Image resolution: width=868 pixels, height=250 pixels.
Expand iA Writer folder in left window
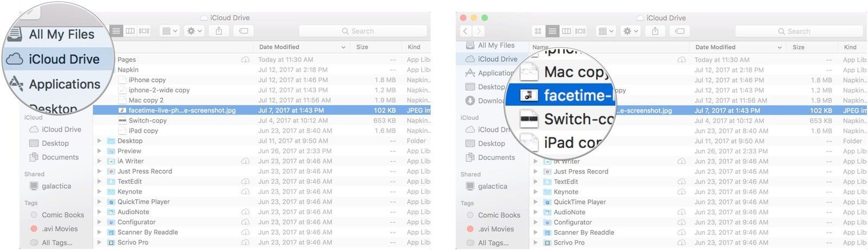point(99,161)
